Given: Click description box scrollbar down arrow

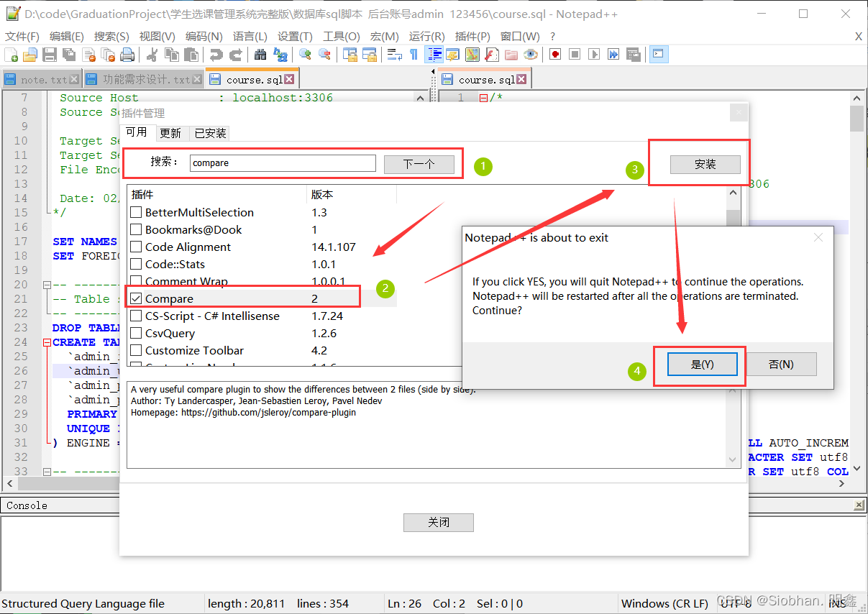Looking at the screenshot, I should (733, 460).
